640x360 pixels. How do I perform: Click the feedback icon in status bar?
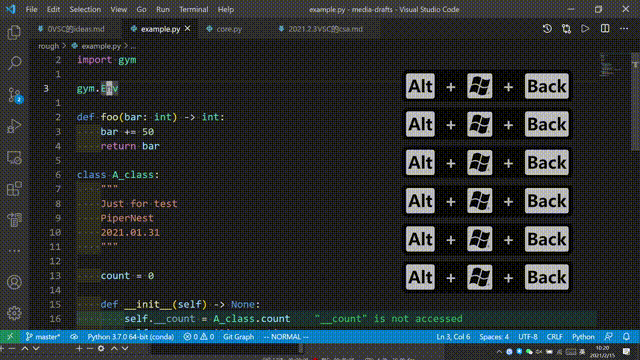click(x=608, y=337)
